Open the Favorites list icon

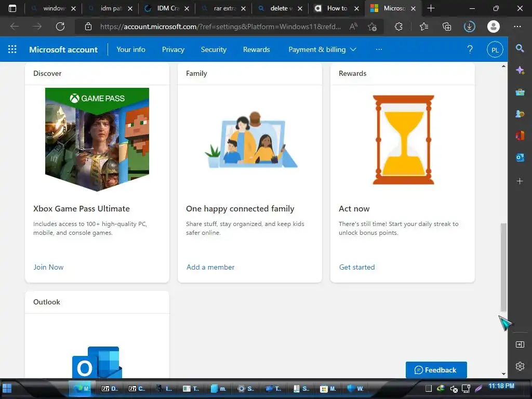tap(424, 26)
